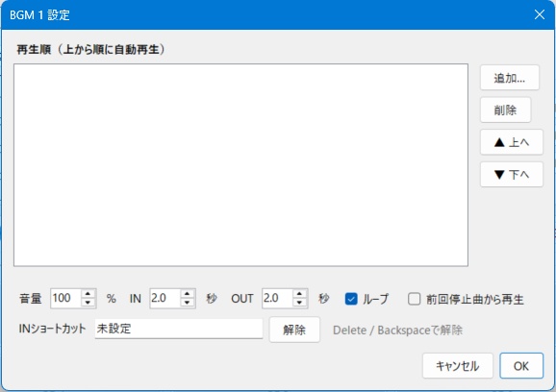Decrease OUT fade time with the down arrow
Image resolution: width=556 pixels, height=392 pixels.
[299, 303]
